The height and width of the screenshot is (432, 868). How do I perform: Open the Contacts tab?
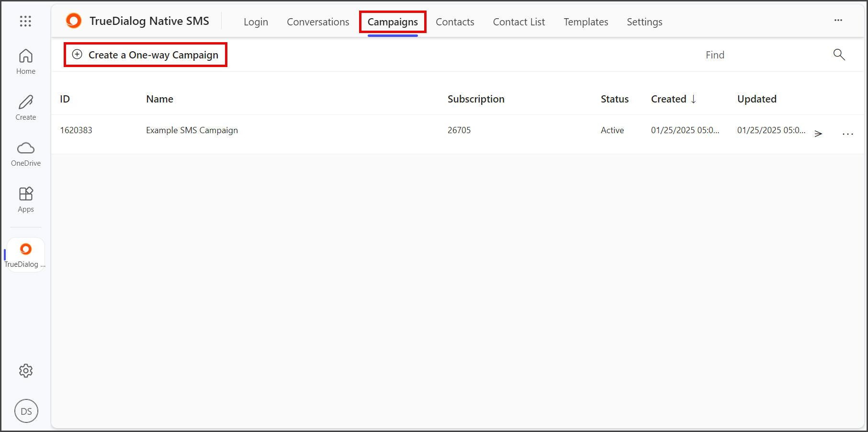click(x=455, y=22)
